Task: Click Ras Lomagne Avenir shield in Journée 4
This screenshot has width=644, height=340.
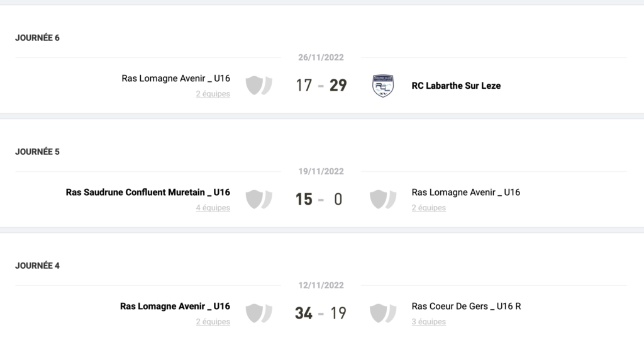Action: click(258, 313)
